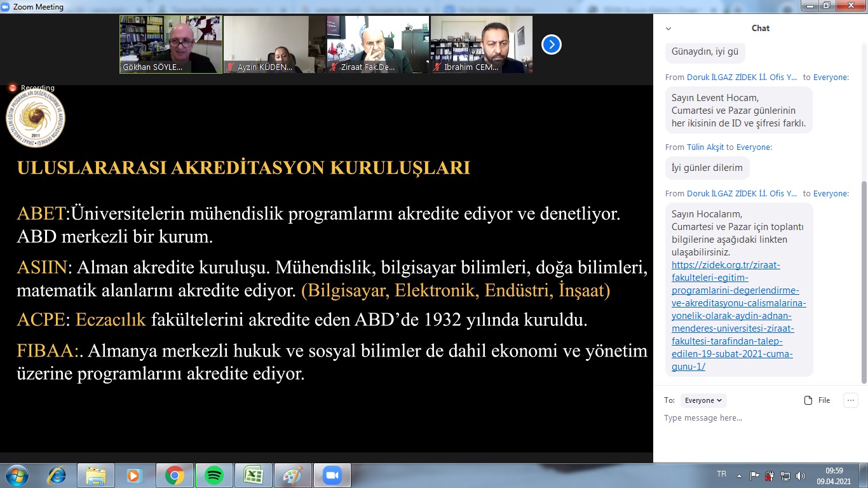The height and width of the screenshot is (488, 868).
Task: Show next participants with blue arrow button
Action: pyautogui.click(x=551, y=44)
